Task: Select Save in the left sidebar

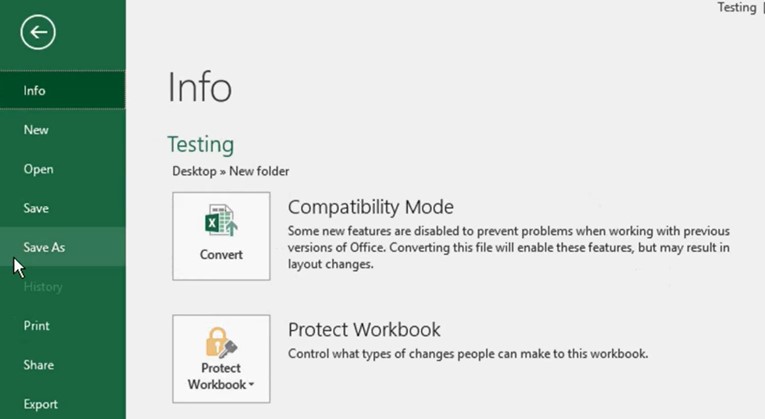Action: pos(62,208)
